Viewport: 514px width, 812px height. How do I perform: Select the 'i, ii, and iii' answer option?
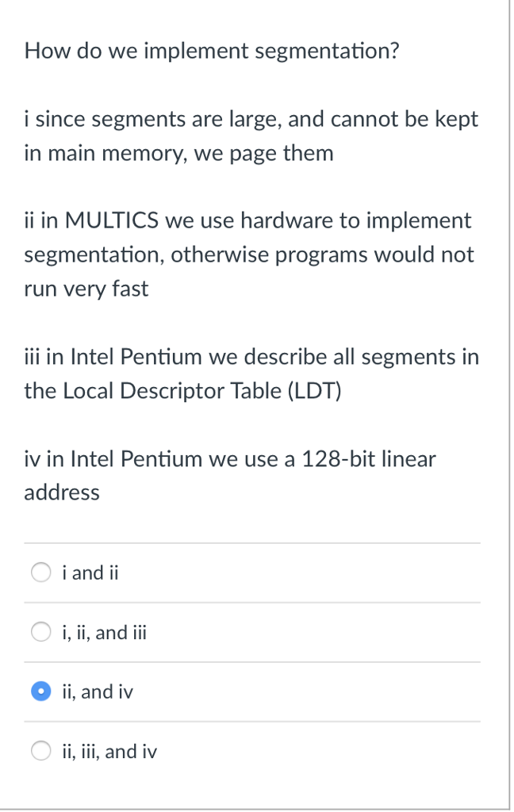[40, 631]
